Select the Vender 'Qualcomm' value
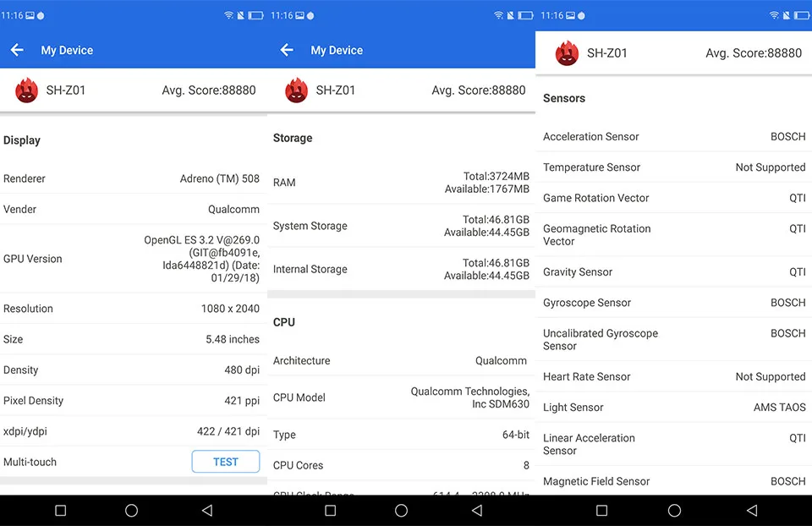Screen dimensions: 812x526 click(x=233, y=209)
